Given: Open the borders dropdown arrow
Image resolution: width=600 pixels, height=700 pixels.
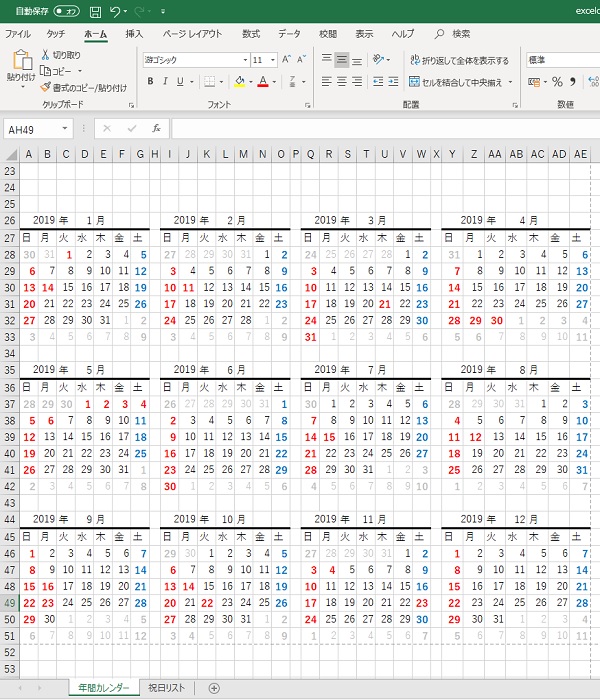Looking at the screenshot, I should [221, 82].
